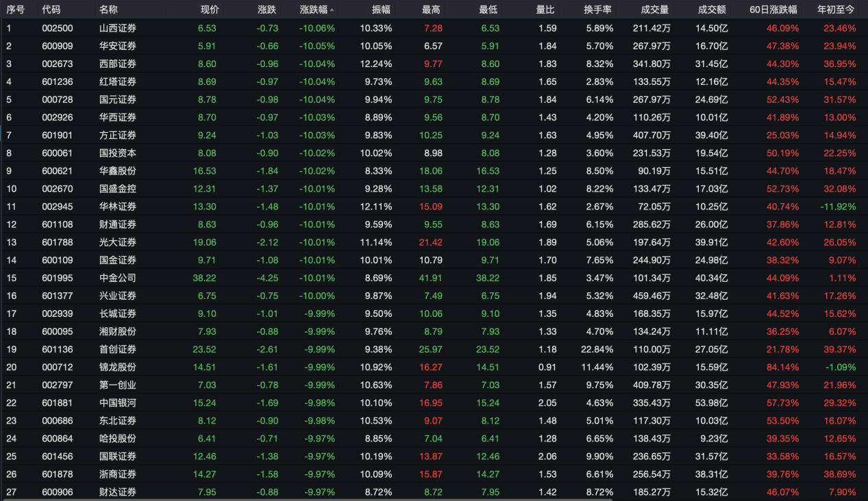Sort the table by 名称 header
This screenshot has height=501, width=868.
(108, 10)
